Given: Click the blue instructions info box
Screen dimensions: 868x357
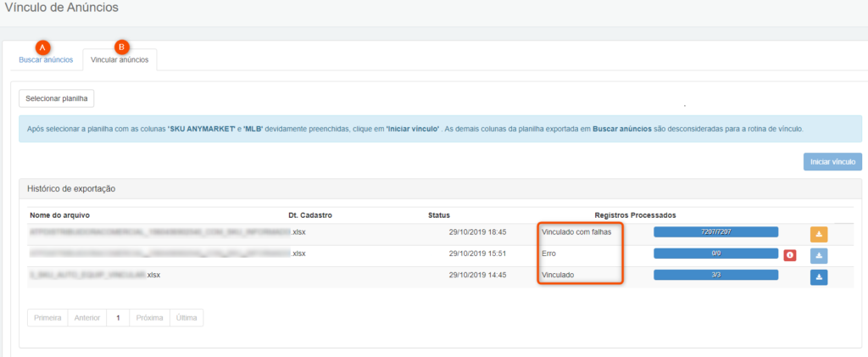Looking at the screenshot, I should coord(440,129).
